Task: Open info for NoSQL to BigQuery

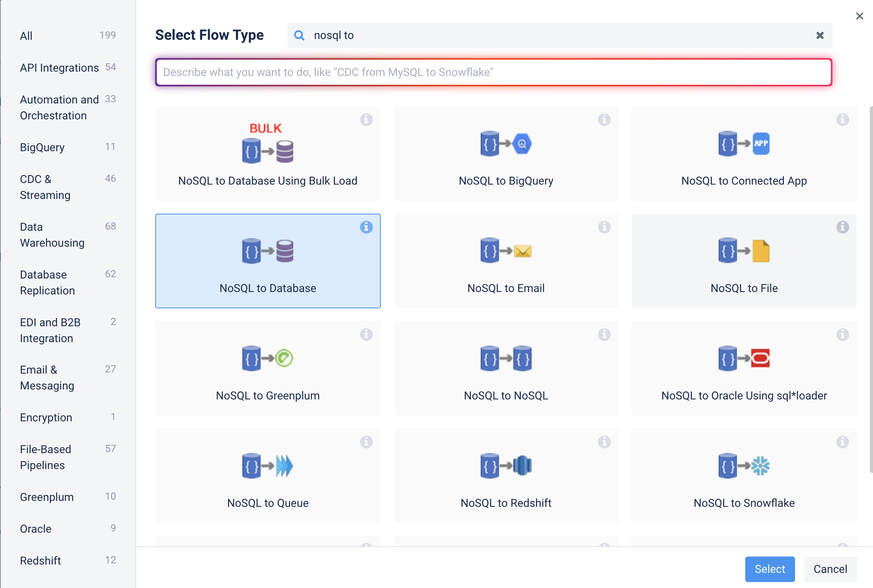Action: (x=604, y=120)
